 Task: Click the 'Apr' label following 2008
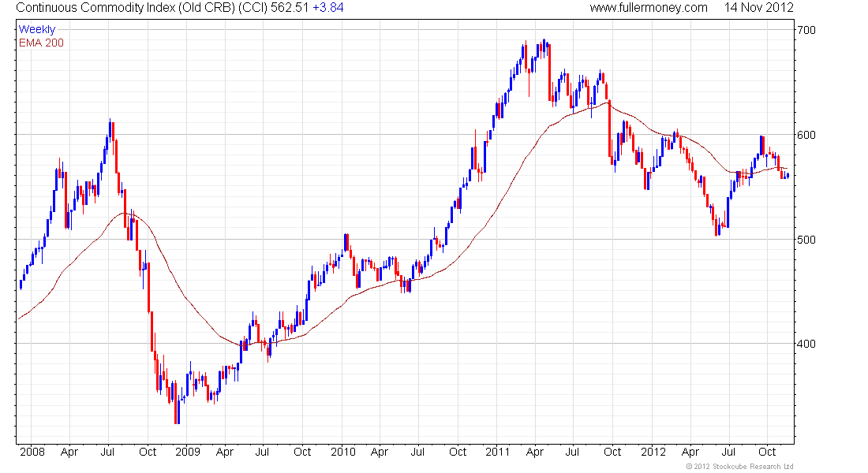69,452
